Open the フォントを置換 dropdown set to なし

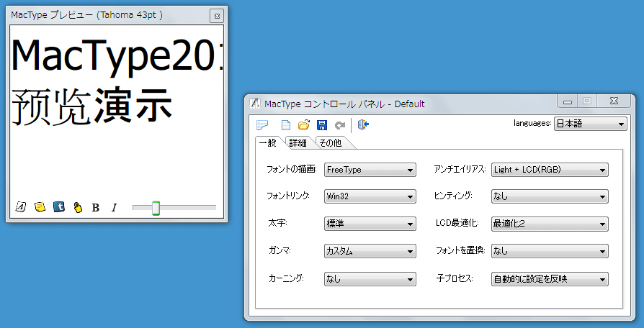pyautogui.click(x=550, y=251)
